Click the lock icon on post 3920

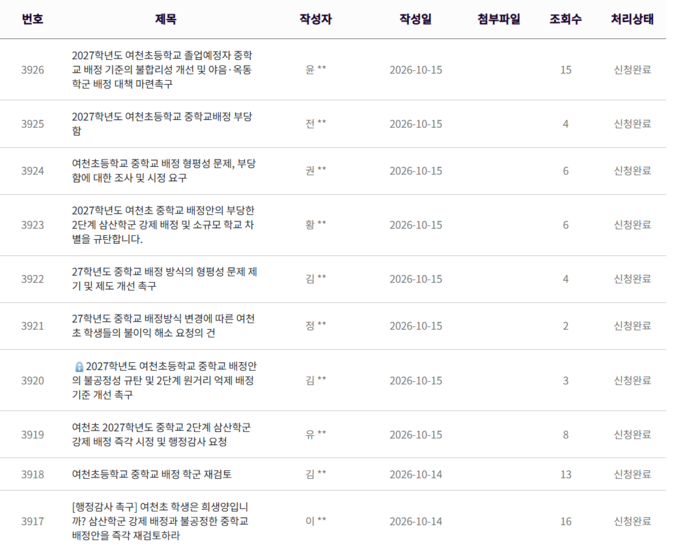click(79, 367)
